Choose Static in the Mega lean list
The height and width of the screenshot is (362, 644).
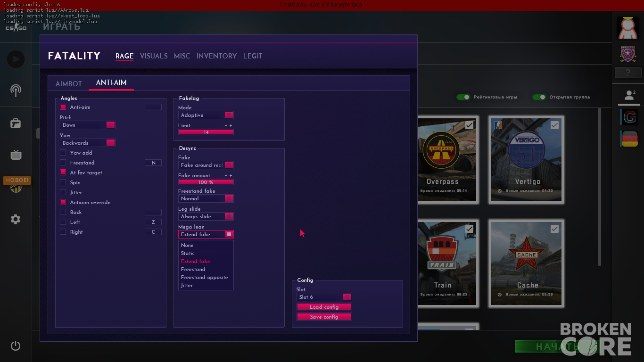click(x=188, y=253)
